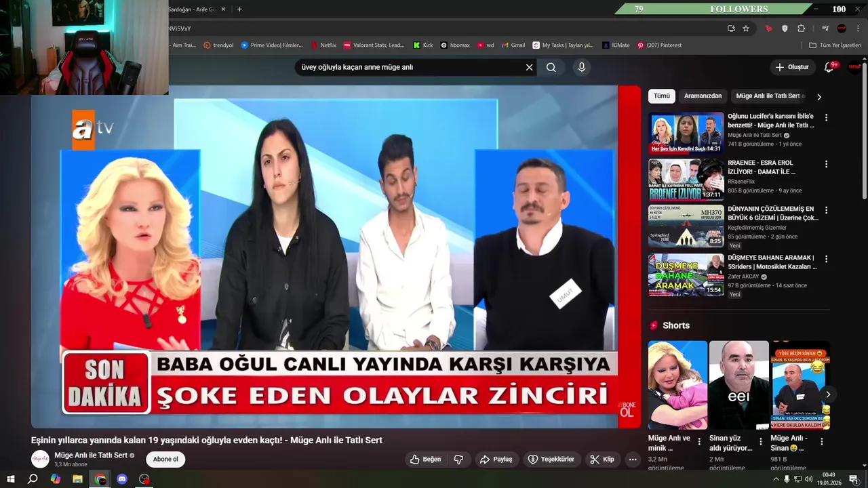Viewport: 868px width, 488px height.
Task: Open File Explorer from the taskbar
Action: pos(77,479)
